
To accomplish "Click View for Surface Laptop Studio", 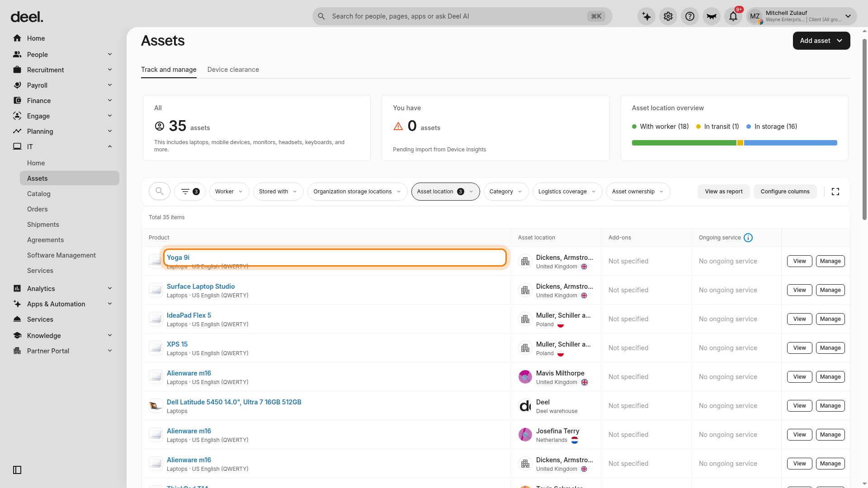I will click(800, 290).
